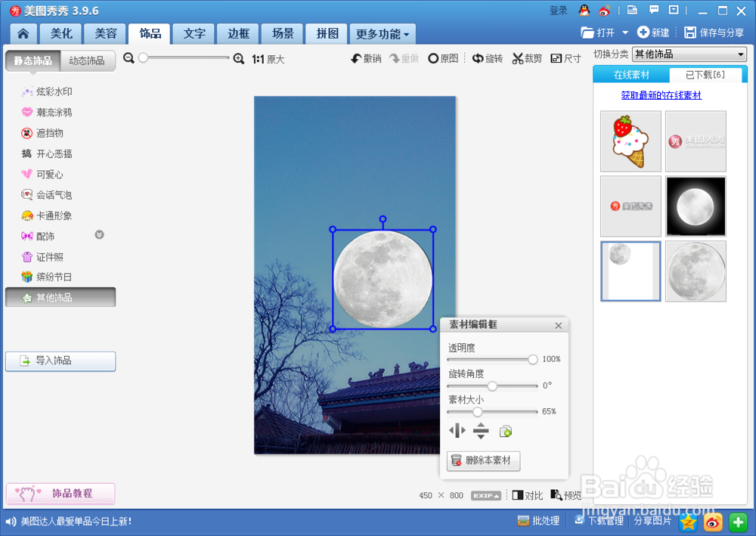Open 卡通形象 category
Screen dimensions: 756x536
[47, 215]
